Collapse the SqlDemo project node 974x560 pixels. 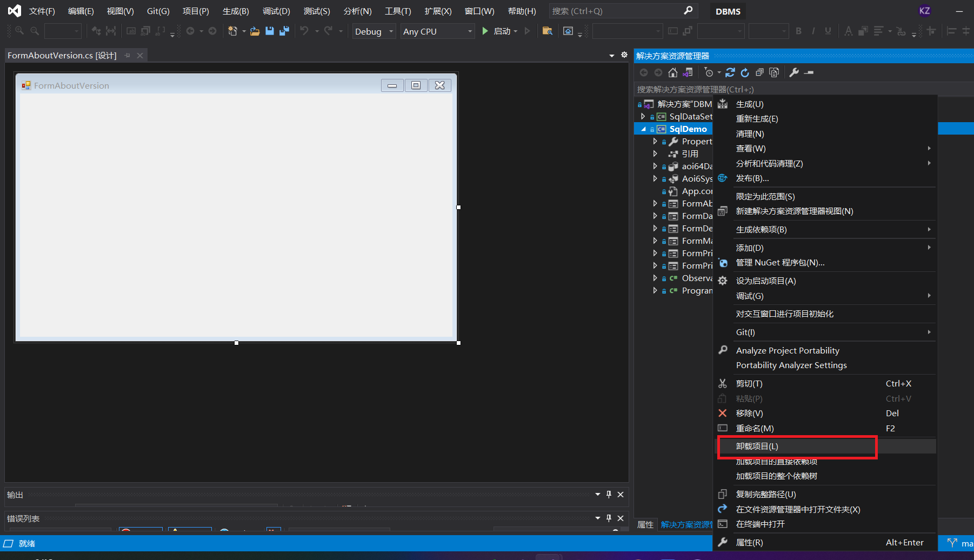643,129
